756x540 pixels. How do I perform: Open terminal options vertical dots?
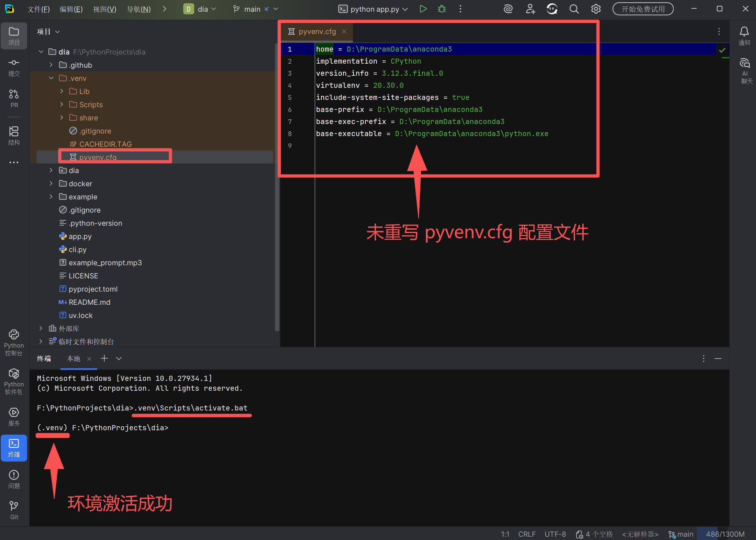point(703,359)
